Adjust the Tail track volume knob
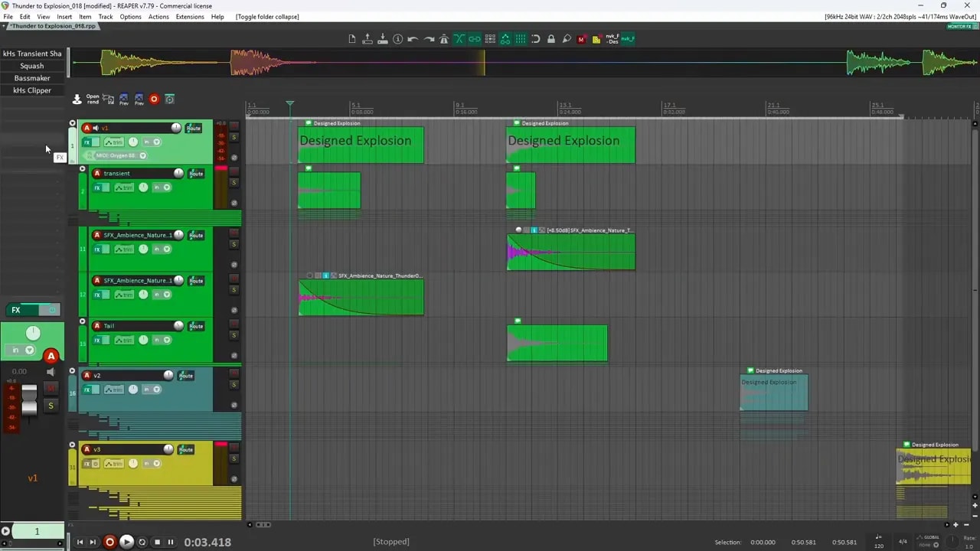 (x=178, y=326)
